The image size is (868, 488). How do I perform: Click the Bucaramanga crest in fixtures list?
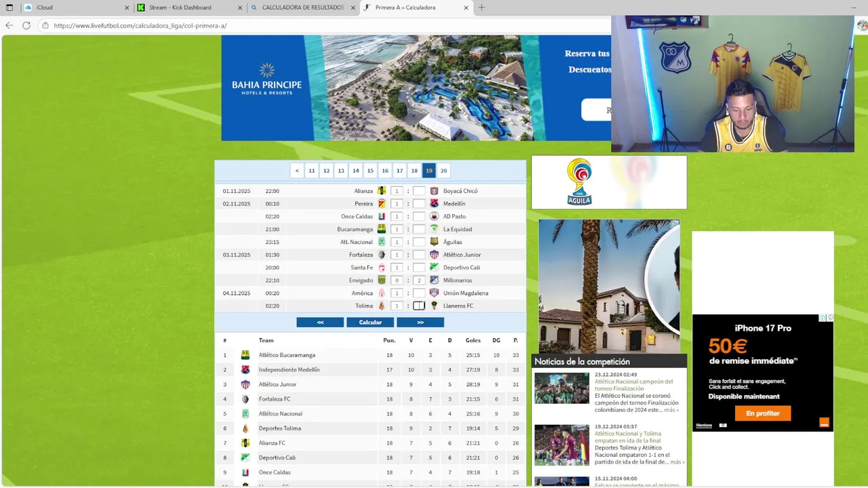tap(381, 229)
